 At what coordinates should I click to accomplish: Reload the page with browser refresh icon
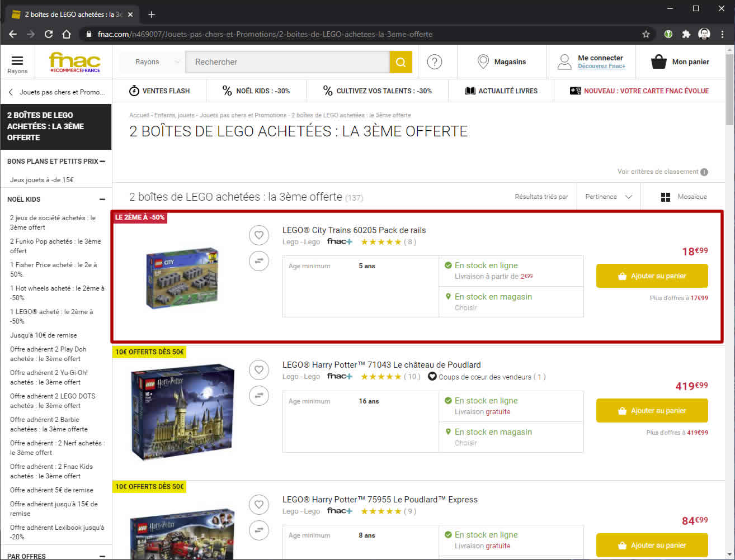pos(49,34)
